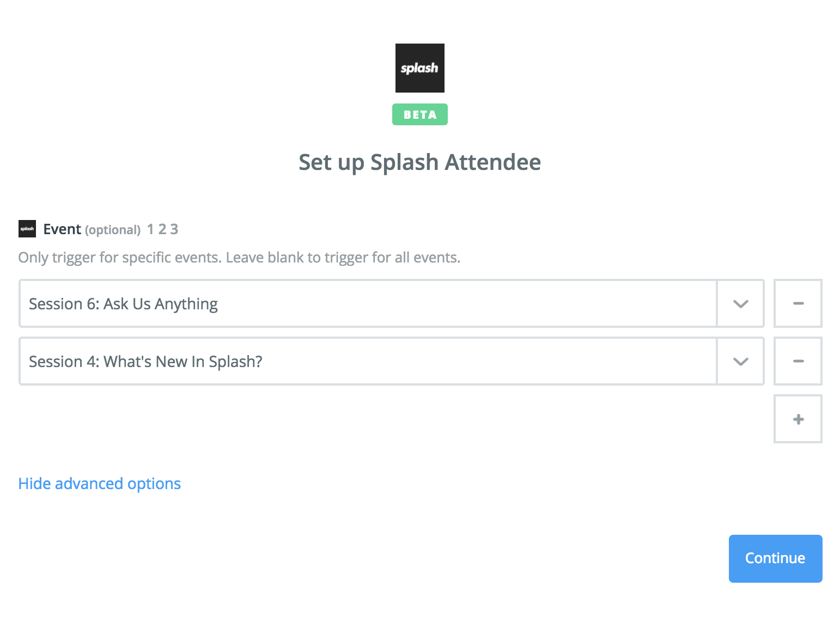Click the Leave blank to trigger sentence

[x=343, y=257]
